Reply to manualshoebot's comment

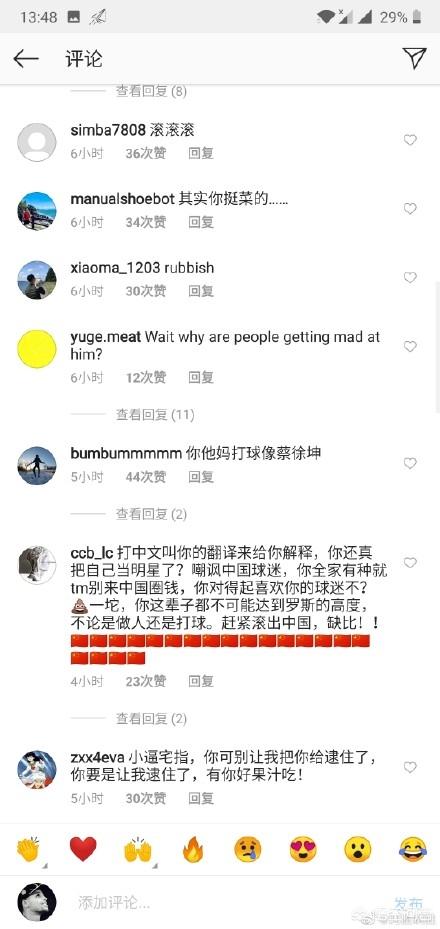point(201,222)
